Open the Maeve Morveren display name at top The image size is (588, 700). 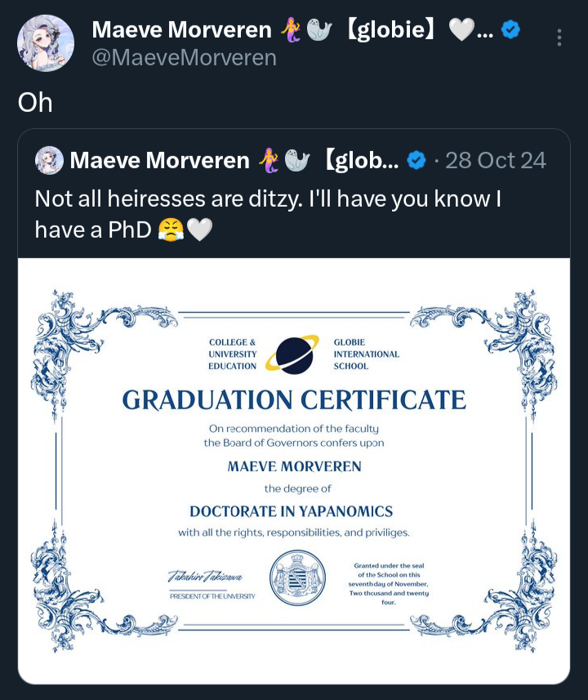click(182, 30)
